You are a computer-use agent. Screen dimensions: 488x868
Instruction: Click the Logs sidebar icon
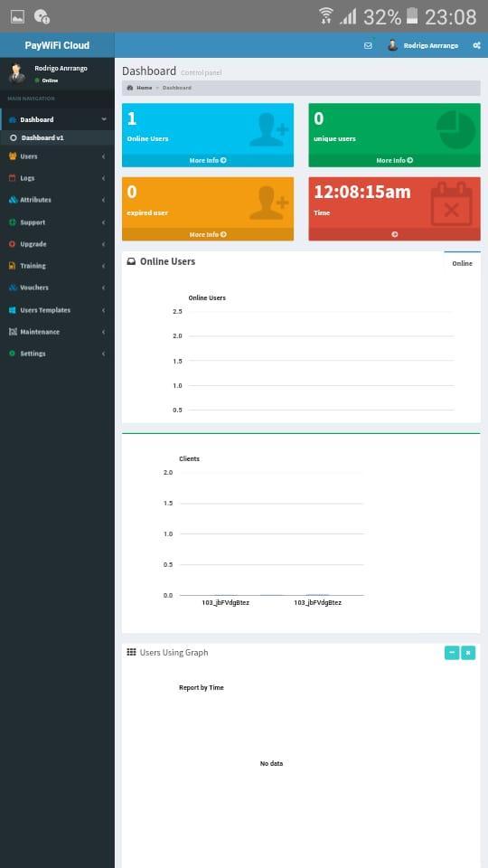tap(13, 178)
